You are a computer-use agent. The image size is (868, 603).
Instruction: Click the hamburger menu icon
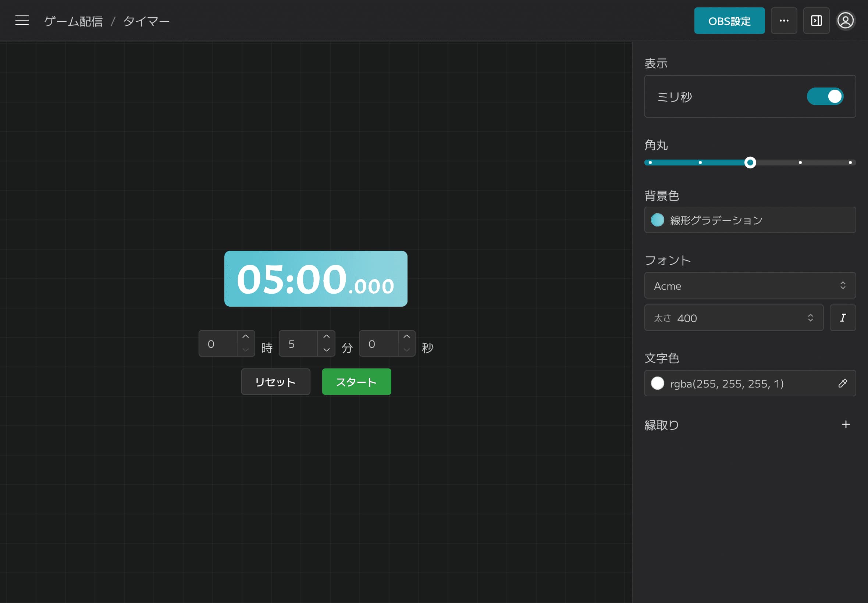tap(22, 21)
